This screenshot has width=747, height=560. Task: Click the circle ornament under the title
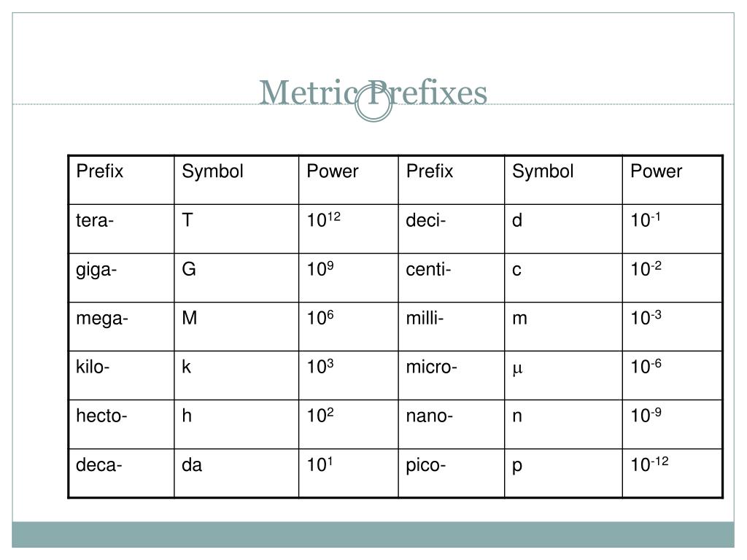[373, 103]
